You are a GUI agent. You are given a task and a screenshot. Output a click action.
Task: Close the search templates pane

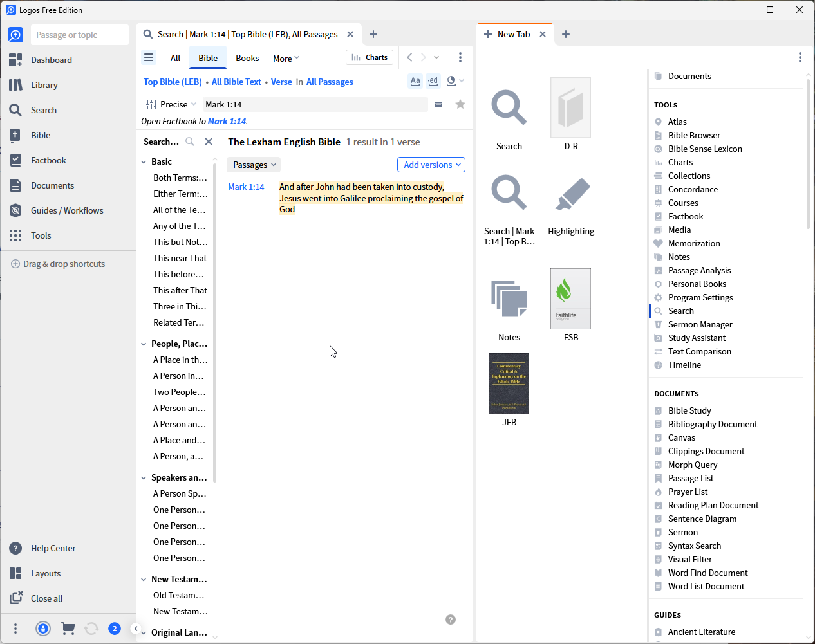[209, 142]
